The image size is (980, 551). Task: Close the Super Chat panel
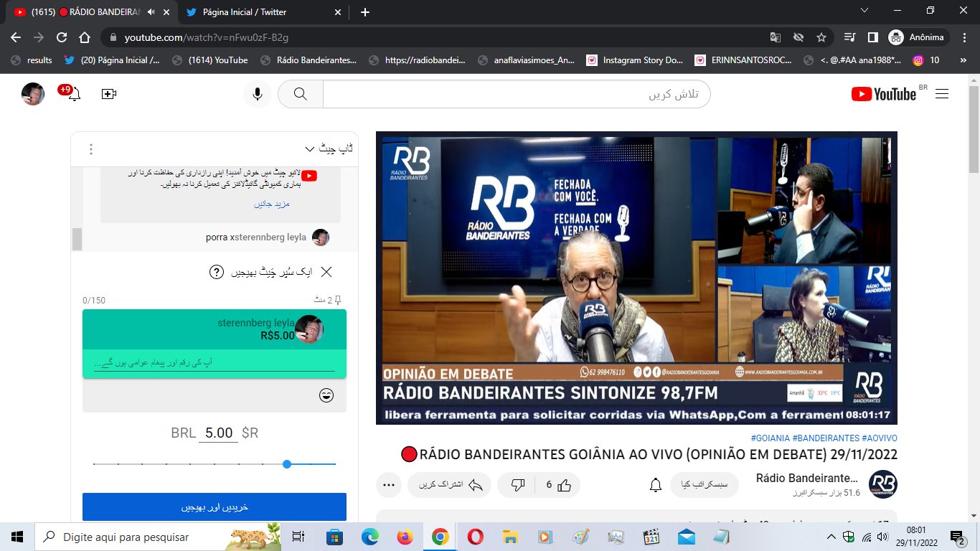coord(326,272)
